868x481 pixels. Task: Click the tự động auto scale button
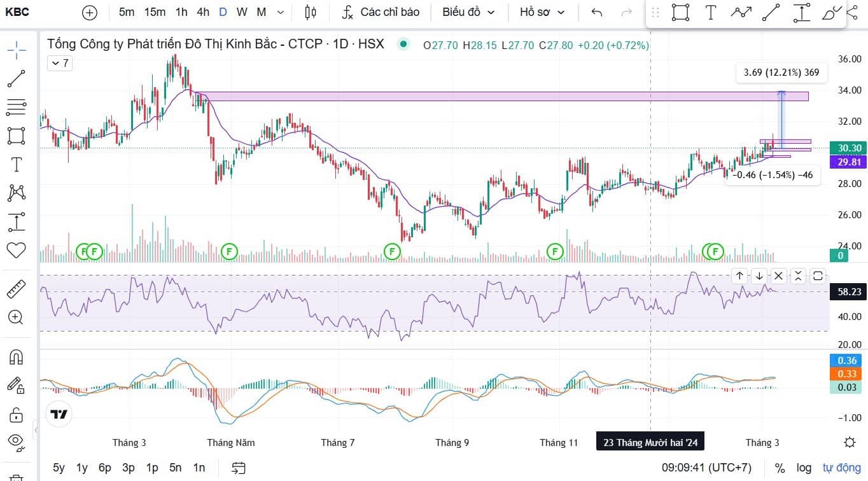pos(841,468)
